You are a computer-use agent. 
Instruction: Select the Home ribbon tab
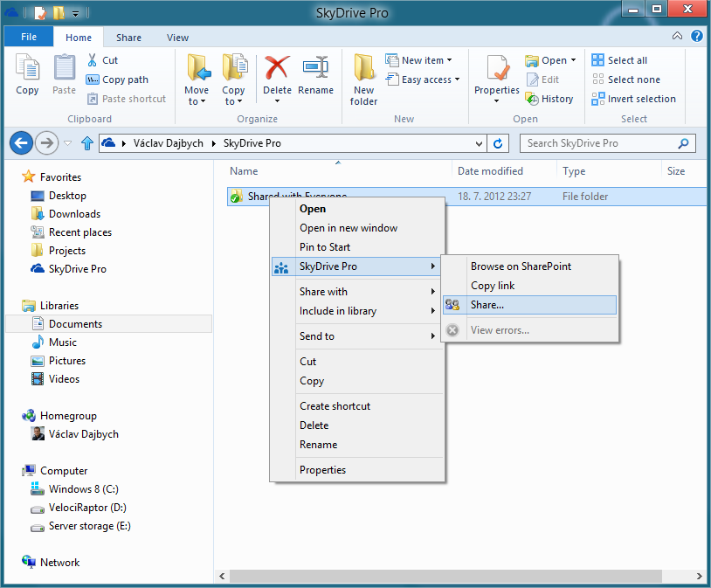(79, 38)
